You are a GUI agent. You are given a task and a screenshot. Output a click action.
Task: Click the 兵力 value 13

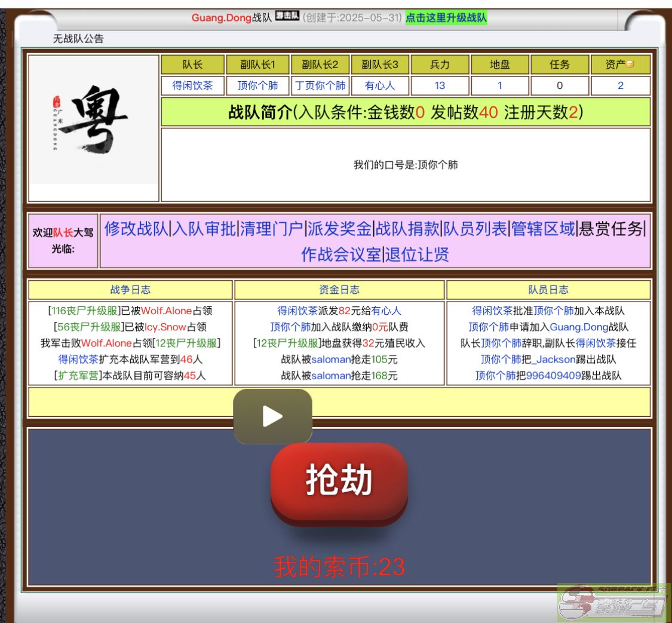click(x=440, y=85)
